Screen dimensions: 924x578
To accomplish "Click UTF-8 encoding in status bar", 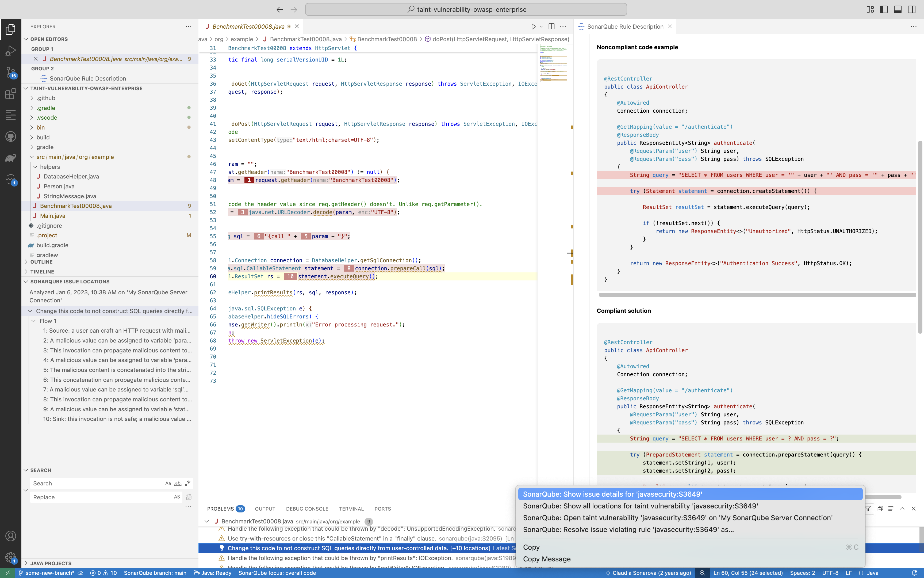I will (830, 573).
